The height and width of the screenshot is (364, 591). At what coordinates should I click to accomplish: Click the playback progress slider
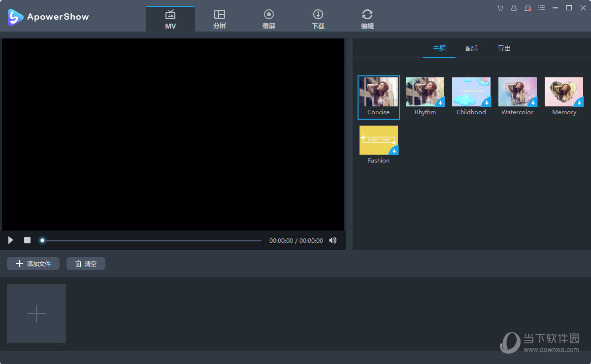pos(151,240)
